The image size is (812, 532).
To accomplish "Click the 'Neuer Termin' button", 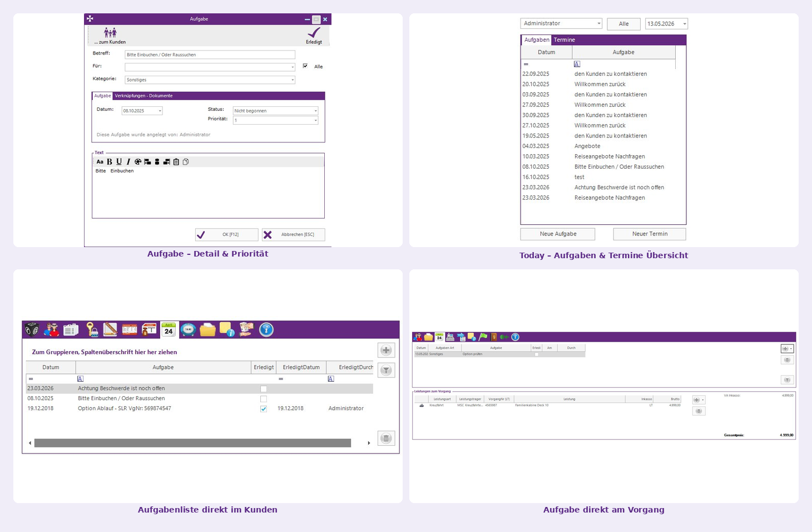I will 650,234.
